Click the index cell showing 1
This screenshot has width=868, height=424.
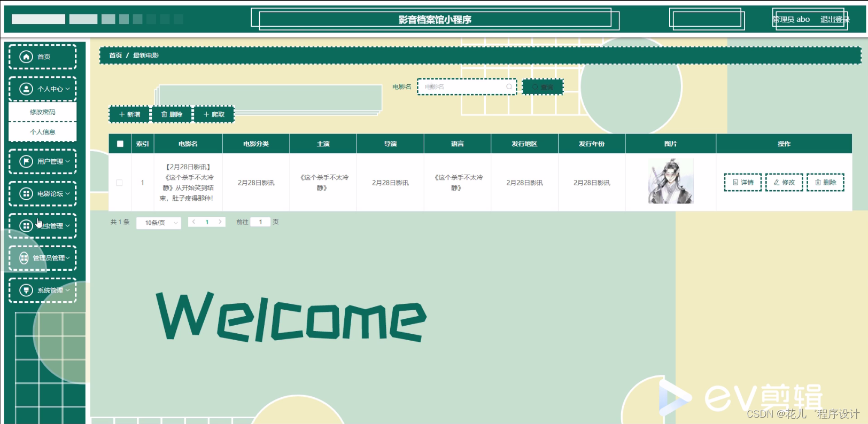143,183
